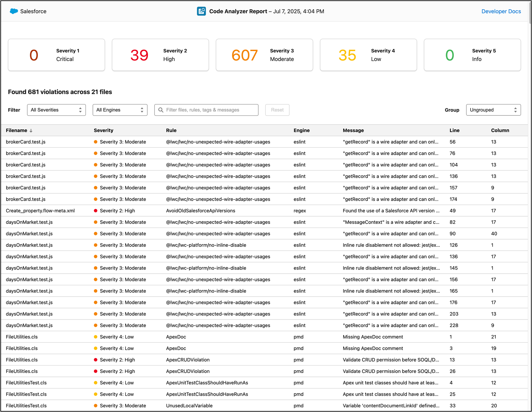The width and height of the screenshot is (532, 412).
Task: Sort by the Rule column header
Action: [171, 130]
